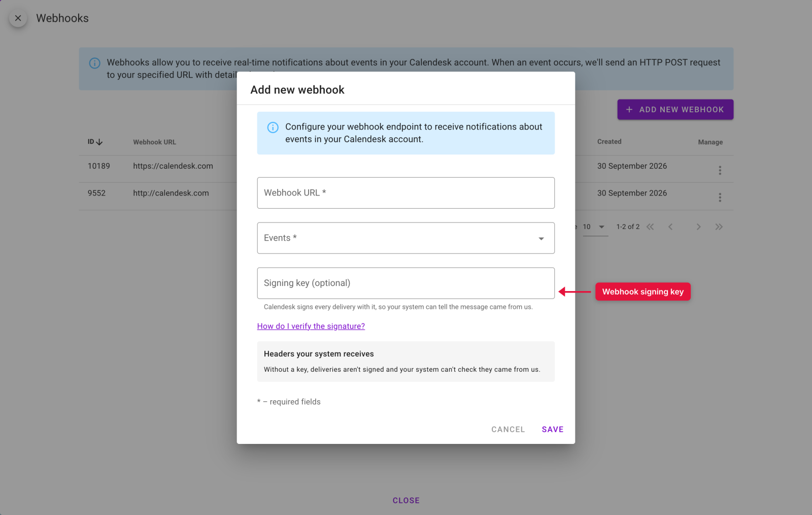
Task: Go to the last page of results
Action: tap(719, 227)
